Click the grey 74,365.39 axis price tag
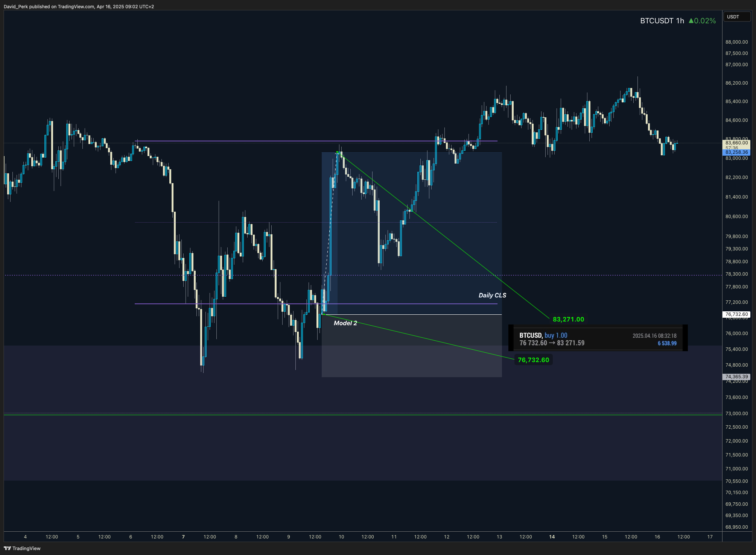The width and height of the screenshot is (756, 555). [736, 377]
